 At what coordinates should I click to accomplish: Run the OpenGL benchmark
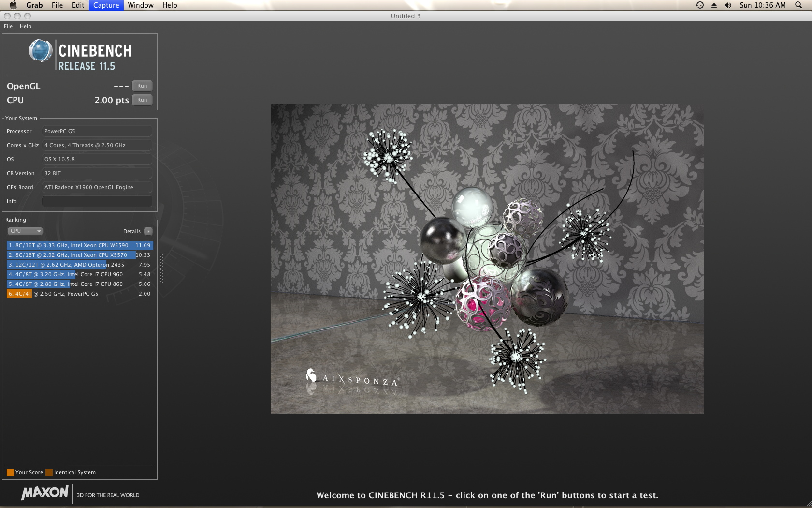coord(142,86)
